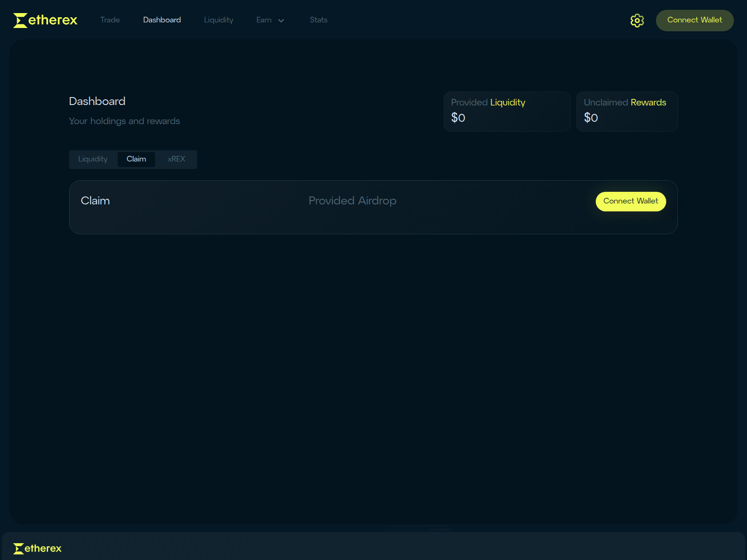
Task: Click yellow Connect Wallet in Claim card
Action: [631, 202]
